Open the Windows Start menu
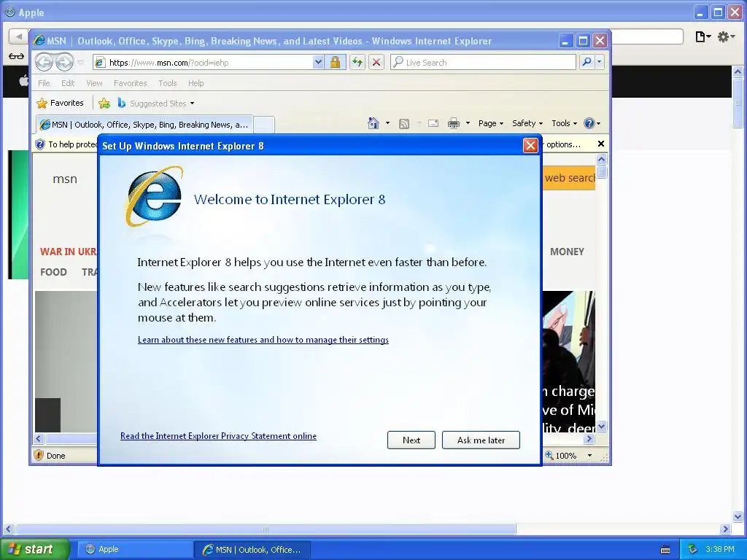 (x=34, y=549)
